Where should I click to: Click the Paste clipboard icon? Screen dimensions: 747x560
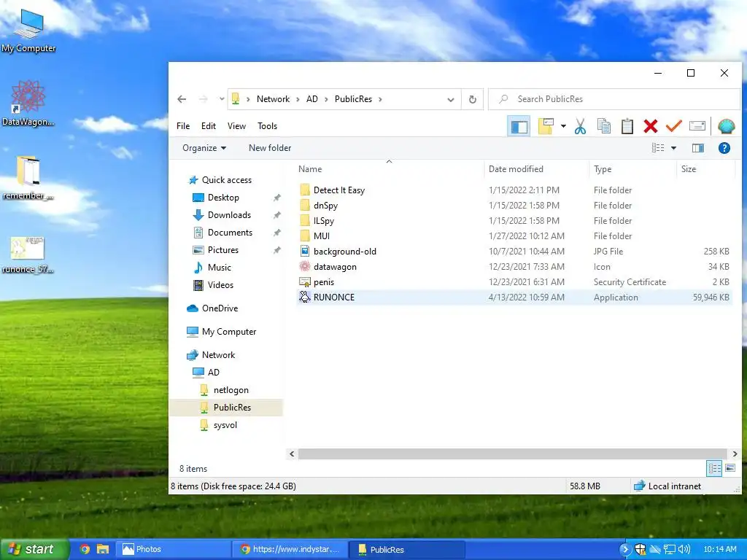click(627, 126)
